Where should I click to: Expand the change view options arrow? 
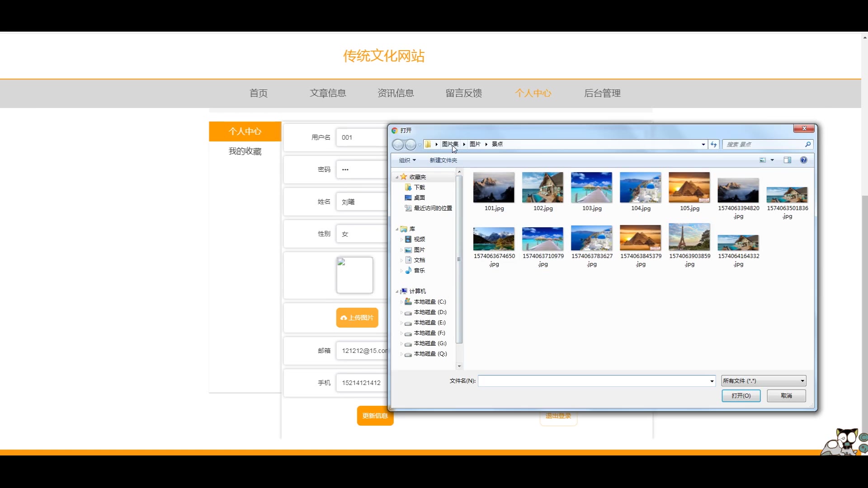(772, 160)
